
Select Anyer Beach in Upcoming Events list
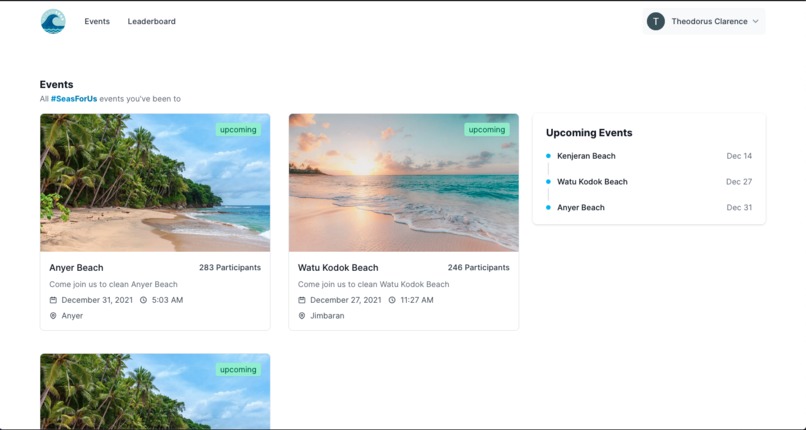point(581,208)
